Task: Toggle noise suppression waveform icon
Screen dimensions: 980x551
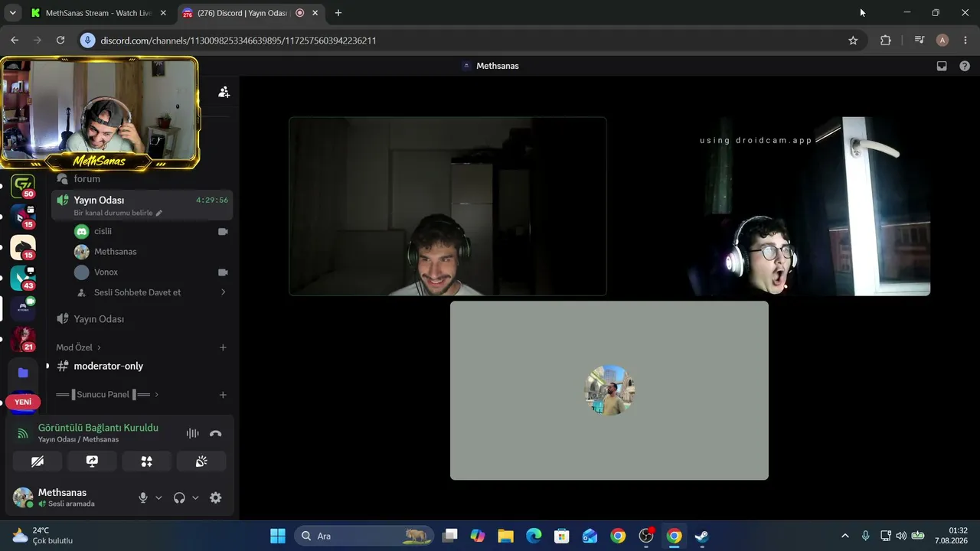Action: [x=192, y=433]
